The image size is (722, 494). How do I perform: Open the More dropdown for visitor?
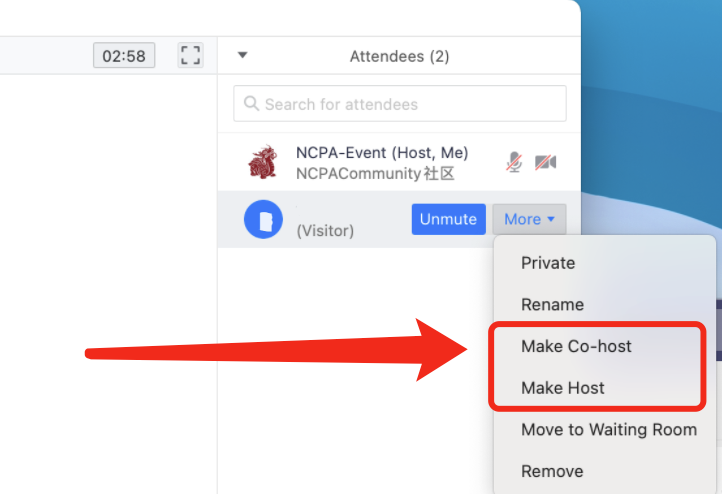point(529,220)
